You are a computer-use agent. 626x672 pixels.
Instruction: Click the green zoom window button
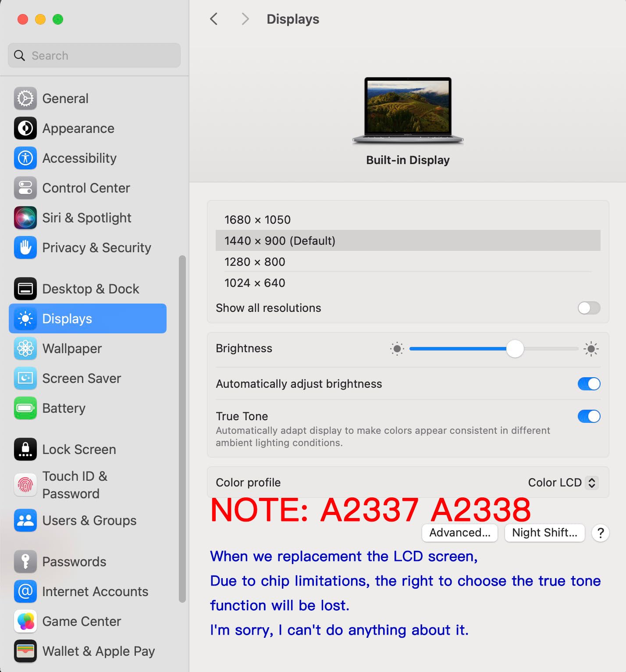click(58, 19)
